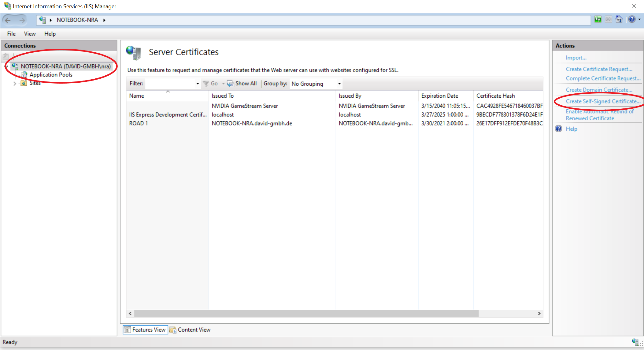Image resolution: width=644 pixels, height=350 pixels.
Task: Click the Back navigation arrow
Action: click(8, 20)
